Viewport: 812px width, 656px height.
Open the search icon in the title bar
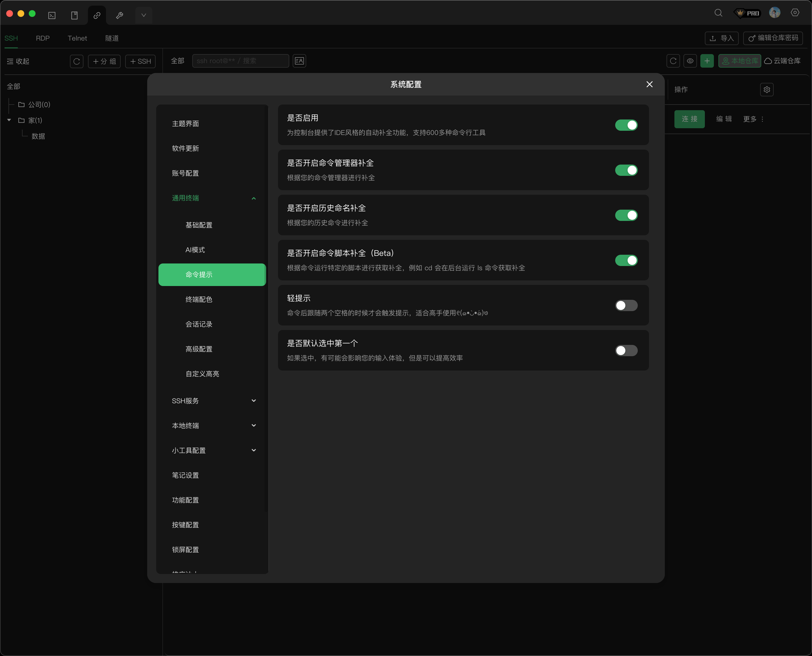(718, 13)
